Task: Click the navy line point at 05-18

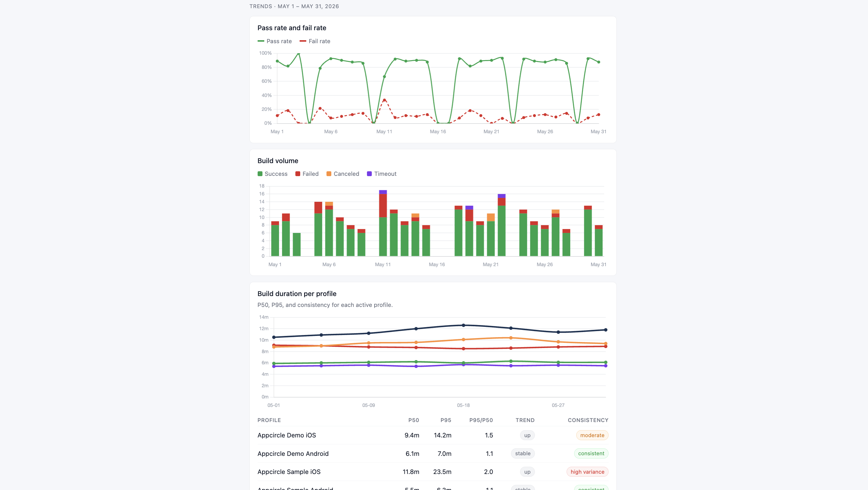Action: point(463,326)
